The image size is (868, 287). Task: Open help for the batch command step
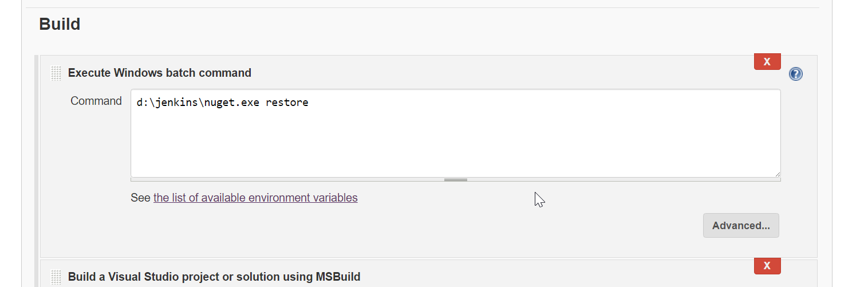click(795, 74)
